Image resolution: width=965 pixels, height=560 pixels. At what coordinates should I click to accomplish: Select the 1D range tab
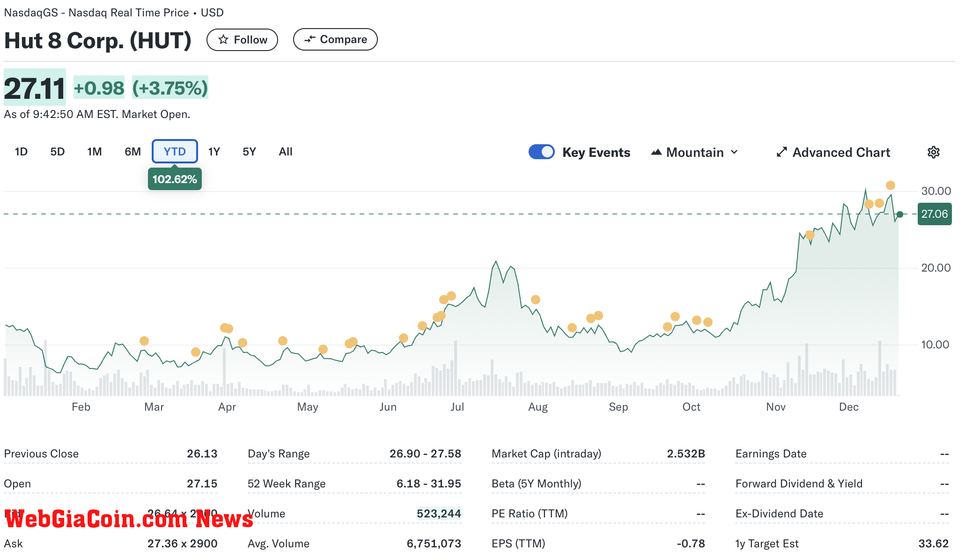tap(21, 152)
